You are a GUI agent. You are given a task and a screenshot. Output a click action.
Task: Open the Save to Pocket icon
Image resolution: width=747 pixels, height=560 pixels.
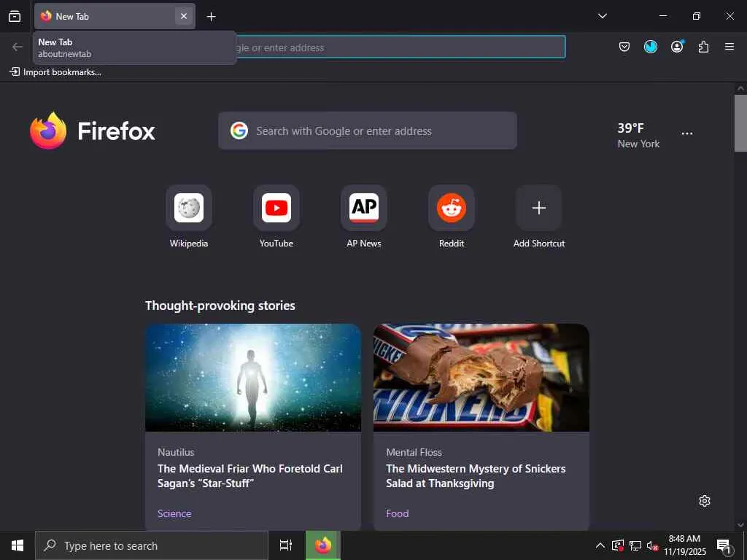pyautogui.click(x=624, y=47)
